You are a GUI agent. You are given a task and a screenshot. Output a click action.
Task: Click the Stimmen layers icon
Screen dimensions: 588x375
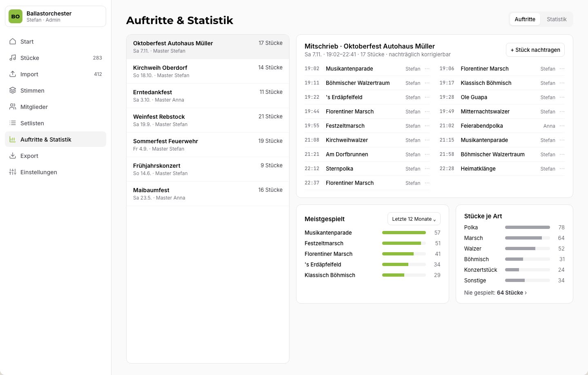coord(13,90)
